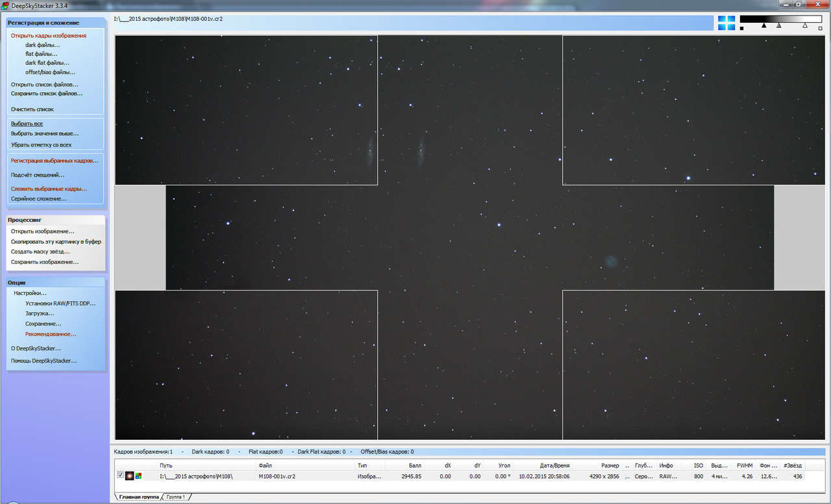The height and width of the screenshot is (504, 831).
Task: Click Серийное сложение...
Action: tap(39, 198)
